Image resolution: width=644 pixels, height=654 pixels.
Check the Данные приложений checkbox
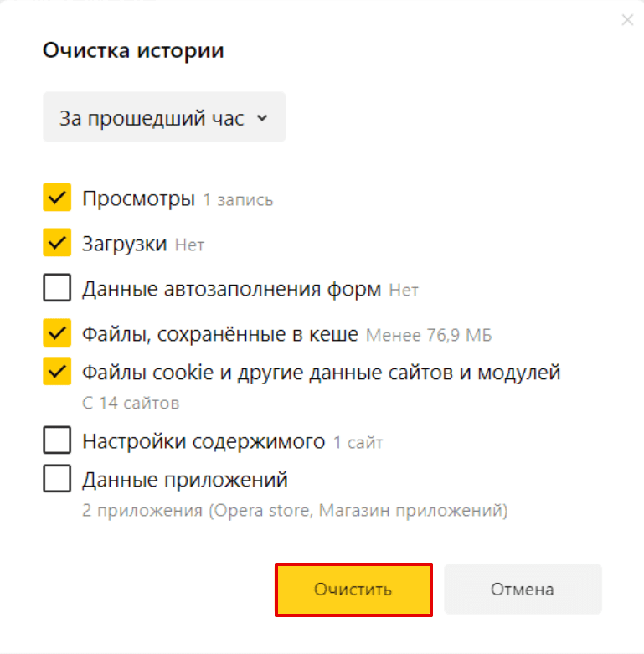57,478
